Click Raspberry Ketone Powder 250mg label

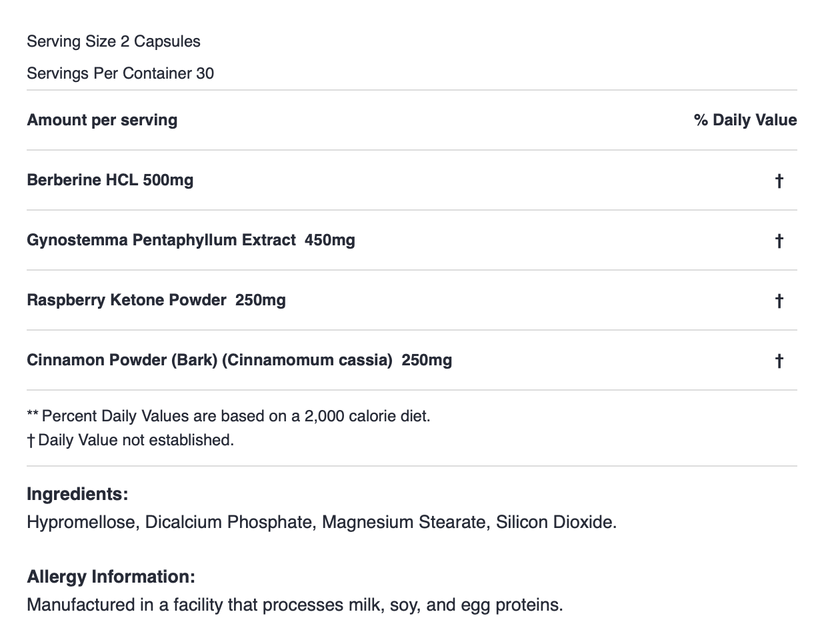click(156, 300)
